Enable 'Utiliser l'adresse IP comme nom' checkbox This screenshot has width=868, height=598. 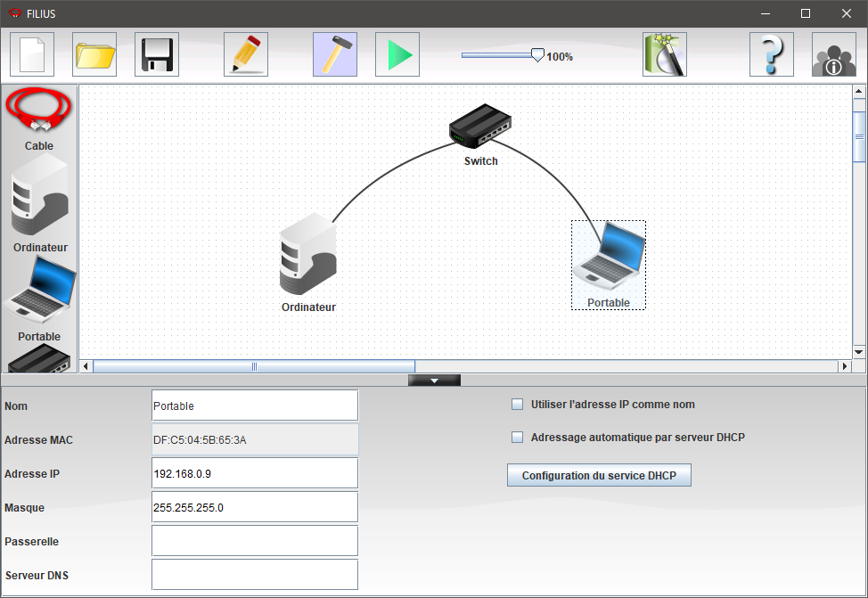(x=517, y=405)
